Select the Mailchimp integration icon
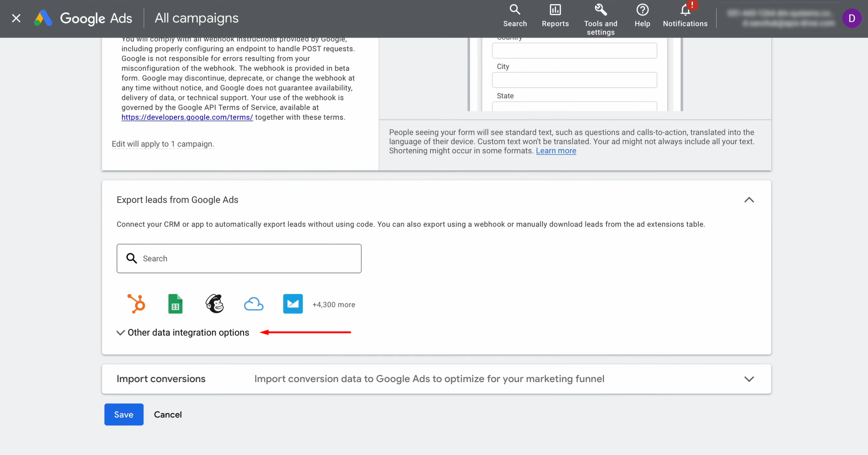 click(x=214, y=304)
